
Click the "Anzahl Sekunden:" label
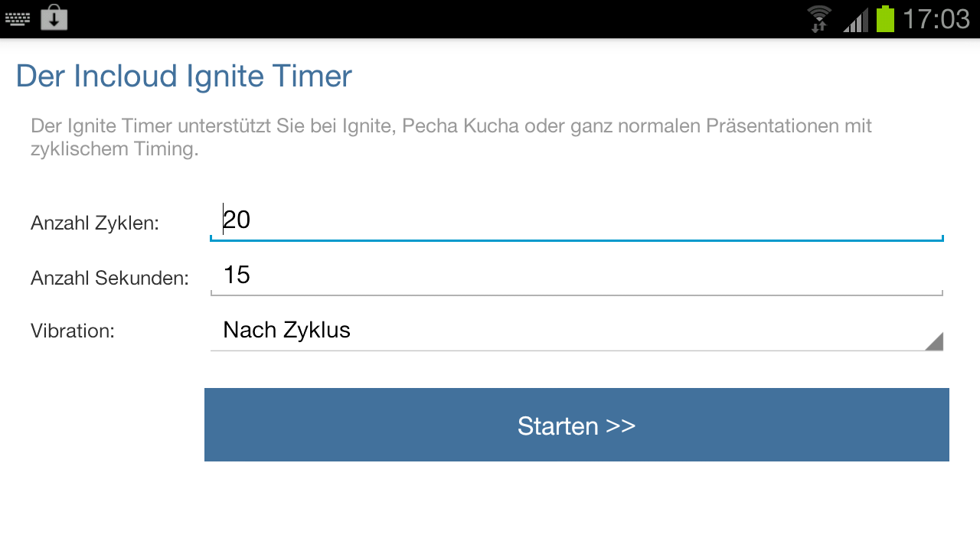(x=109, y=278)
